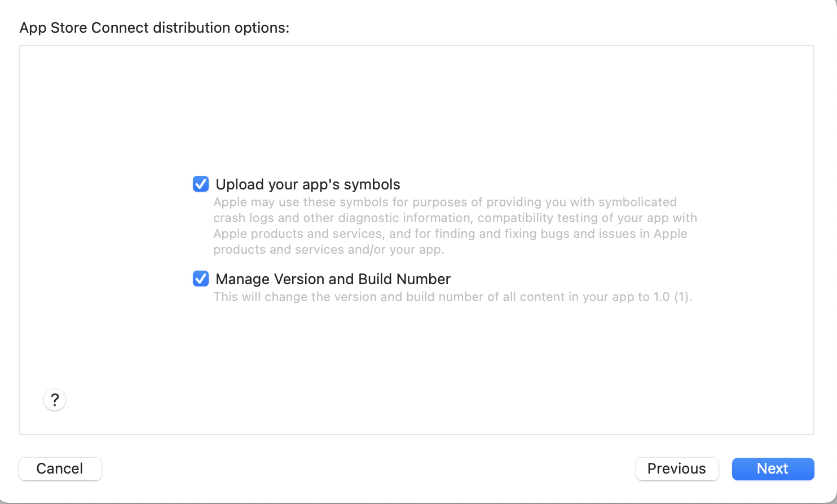This screenshot has width=837, height=504.
Task: Disable symbol uploading via its blue checkmark
Action: point(201,184)
